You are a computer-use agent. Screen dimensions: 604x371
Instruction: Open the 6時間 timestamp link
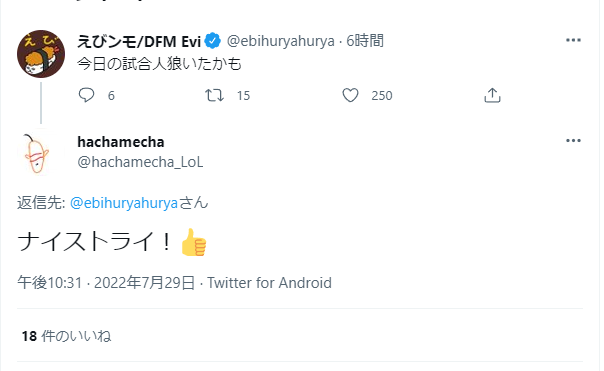[365, 41]
